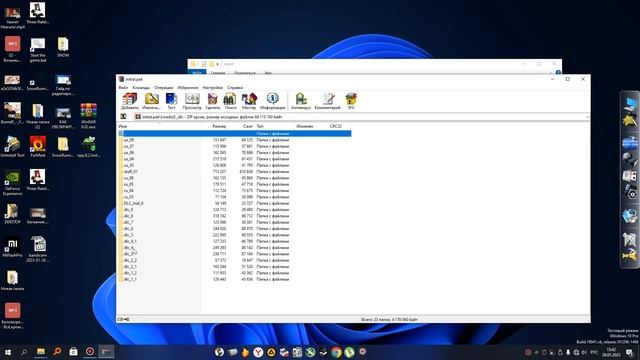Expand the archive path dropdown arrow
Image resolution: width=640 pixels, height=360 pixels.
coord(587,117)
